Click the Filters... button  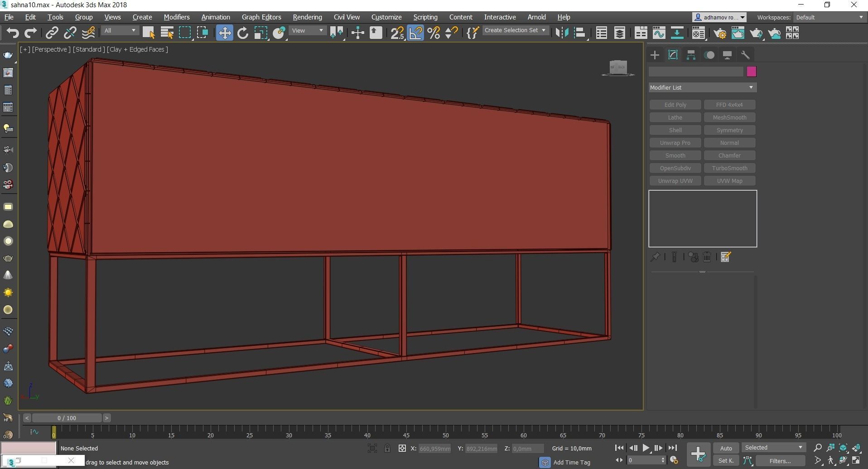pos(780,461)
